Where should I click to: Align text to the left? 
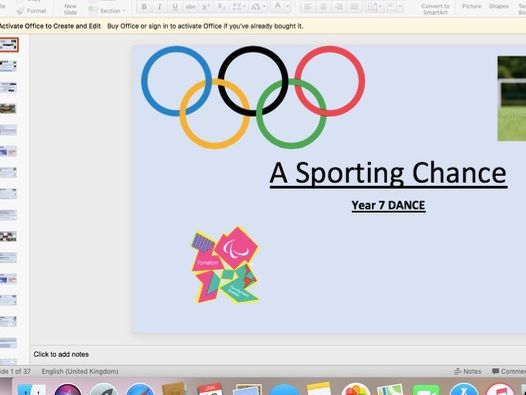tap(308, 7)
